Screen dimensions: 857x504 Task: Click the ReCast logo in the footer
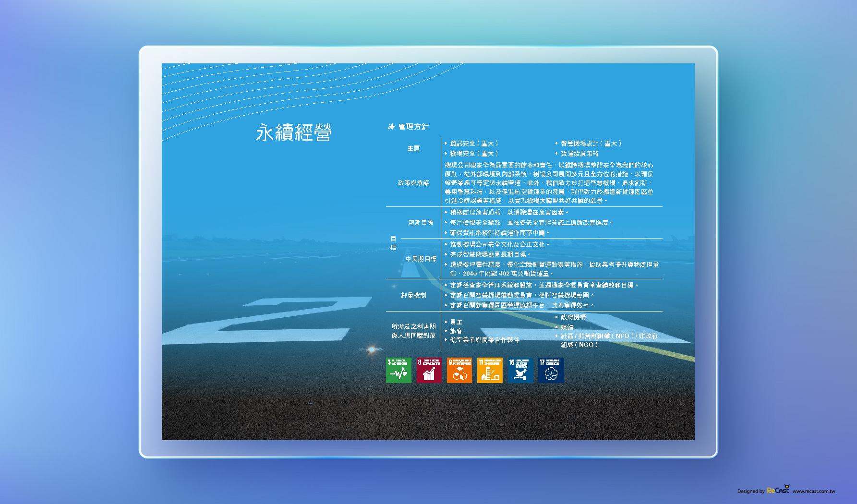pos(778,490)
